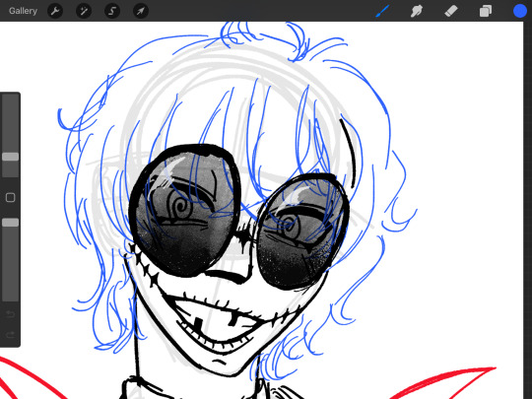Open the Layers panel
Screen dimensions: 532x399
pyautogui.click(x=486, y=11)
